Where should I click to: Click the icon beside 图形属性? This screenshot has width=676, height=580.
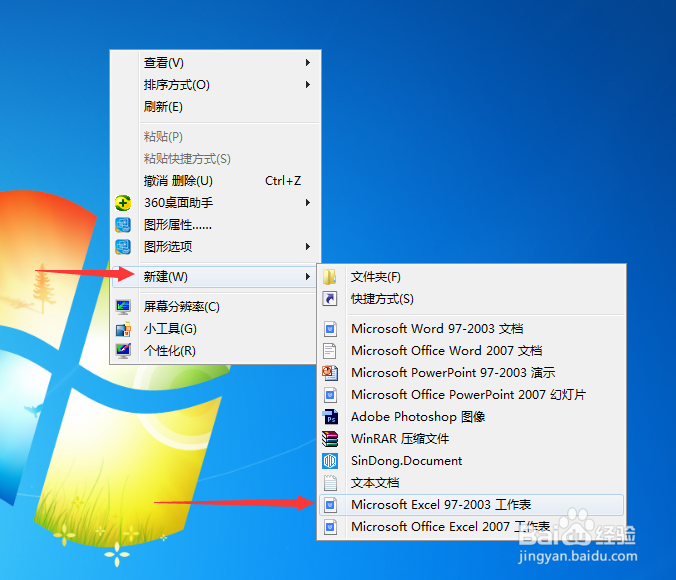123,225
